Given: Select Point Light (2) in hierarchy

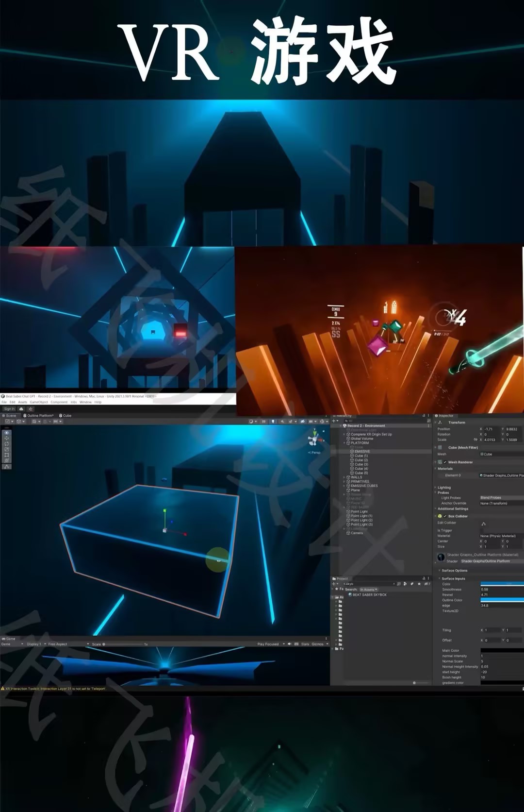Looking at the screenshot, I should [360, 520].
